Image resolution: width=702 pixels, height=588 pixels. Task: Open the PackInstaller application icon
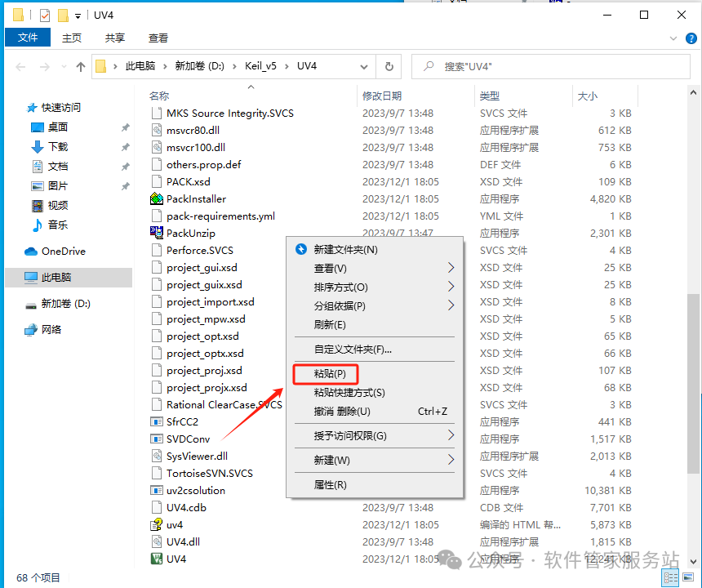(156, 198)
